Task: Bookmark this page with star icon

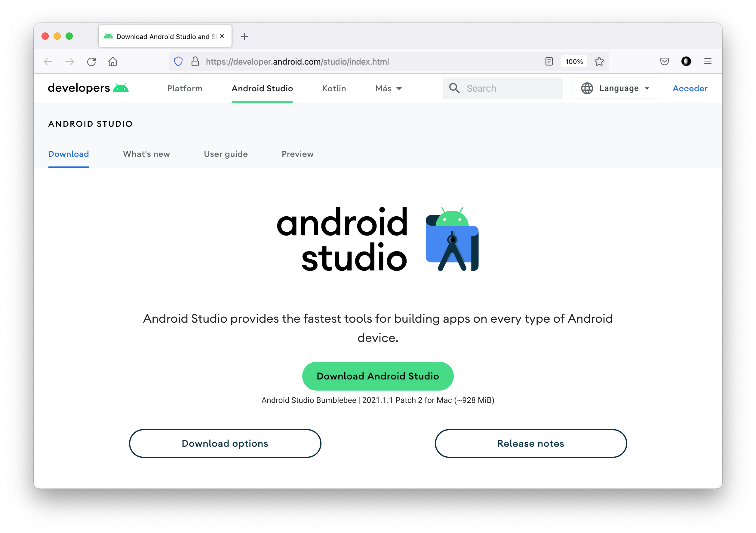Action: [x=599, y=62]
